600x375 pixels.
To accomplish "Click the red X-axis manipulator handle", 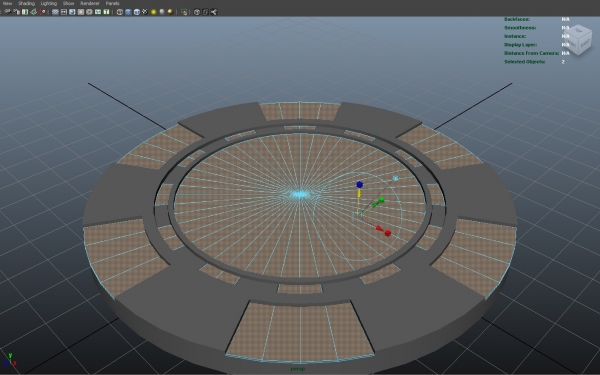I will pyautogui.click(x=388, y=233).
